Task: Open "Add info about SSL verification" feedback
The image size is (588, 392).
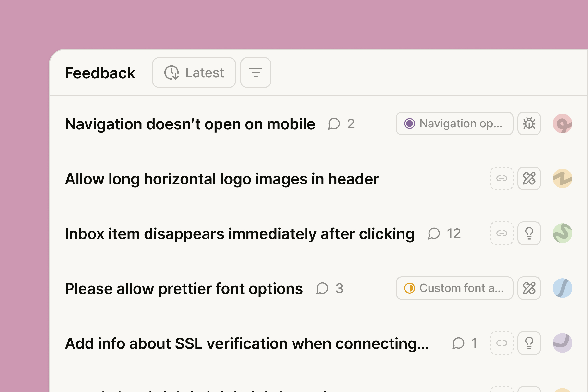Action: click(247, 343)
